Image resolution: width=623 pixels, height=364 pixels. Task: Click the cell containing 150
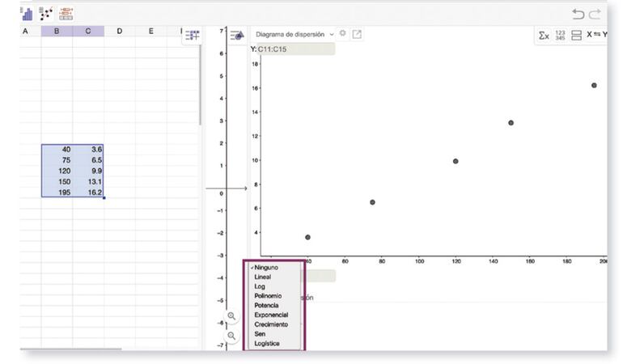57,182
